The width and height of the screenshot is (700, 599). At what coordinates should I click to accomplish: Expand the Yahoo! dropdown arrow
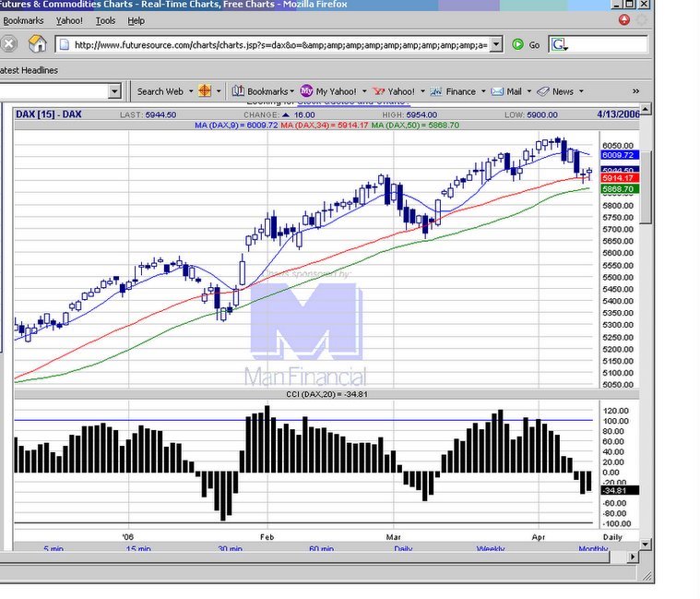[422, 91]
